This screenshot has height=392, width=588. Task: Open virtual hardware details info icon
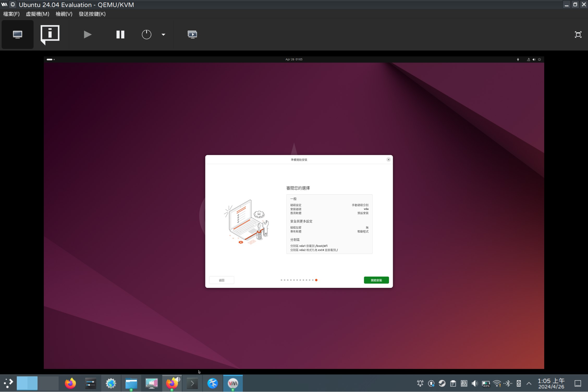coord(50,34)
